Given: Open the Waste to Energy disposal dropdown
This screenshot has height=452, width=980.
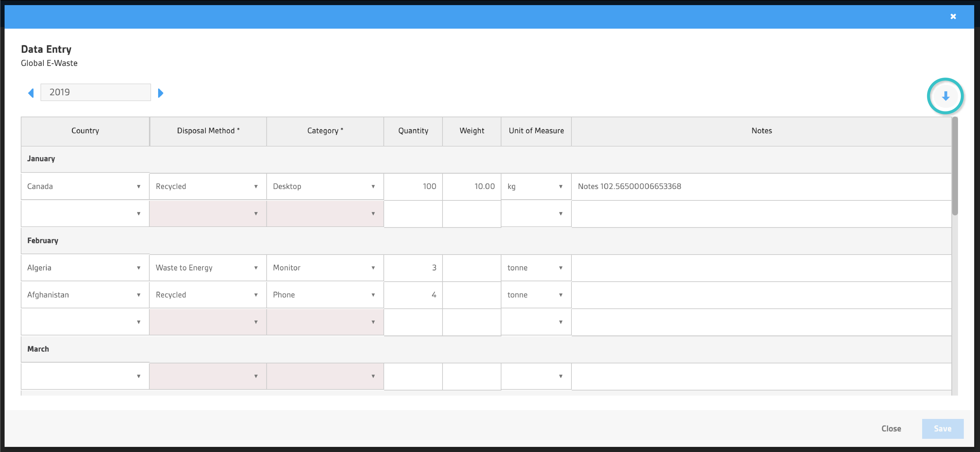Looking at the screenshot, I should [x=208, y=268].
